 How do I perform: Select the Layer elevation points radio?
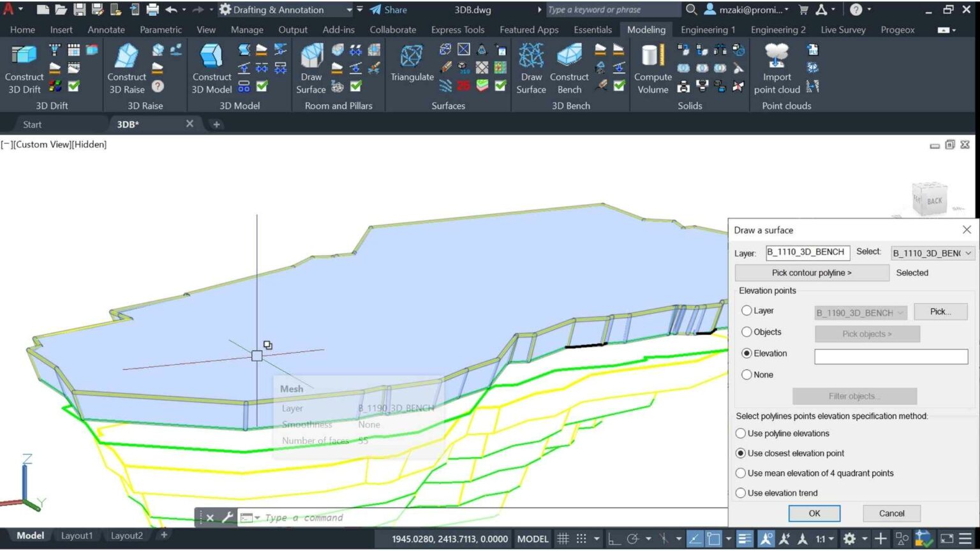pos(746,311)
